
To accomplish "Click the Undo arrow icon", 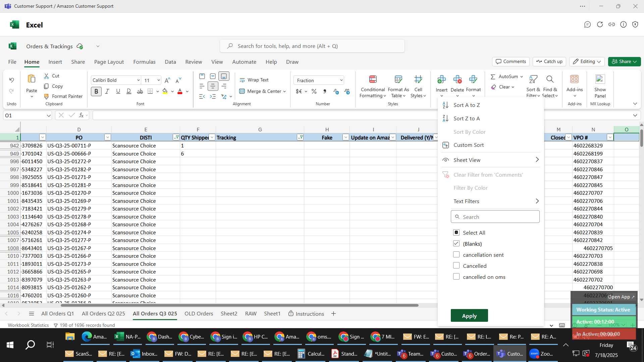I will [x=11, y=80].
